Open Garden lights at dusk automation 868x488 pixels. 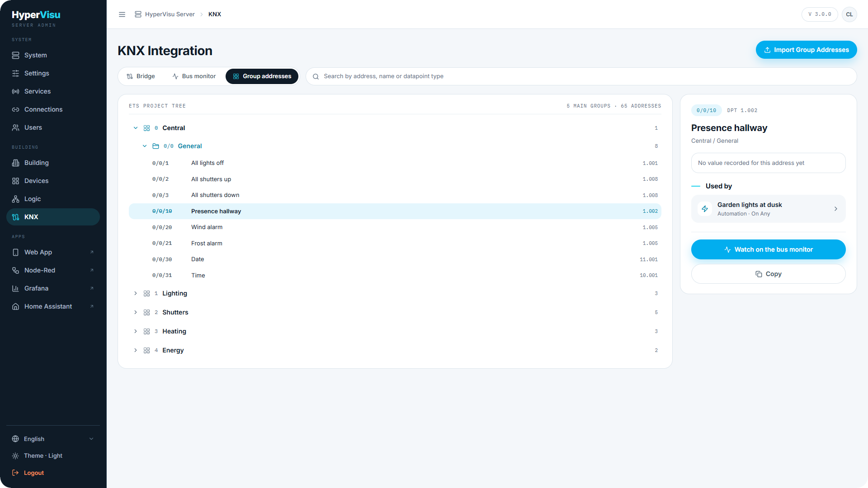coord(768,209)
